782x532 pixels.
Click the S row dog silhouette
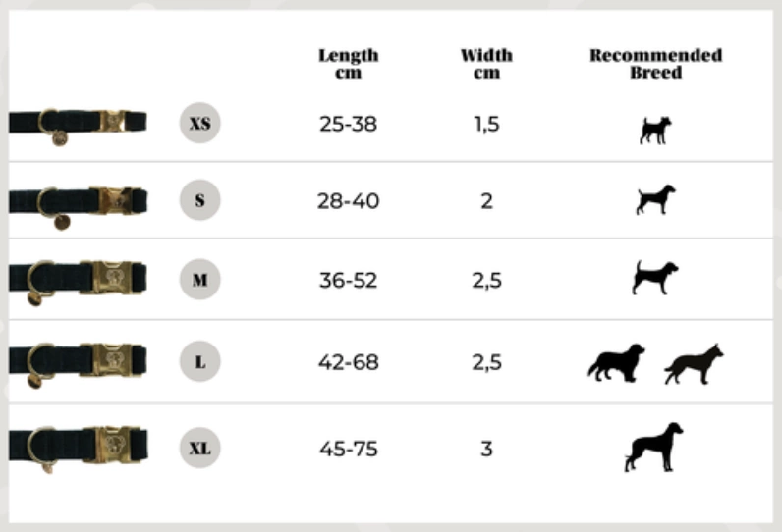[x=655, y=199]
